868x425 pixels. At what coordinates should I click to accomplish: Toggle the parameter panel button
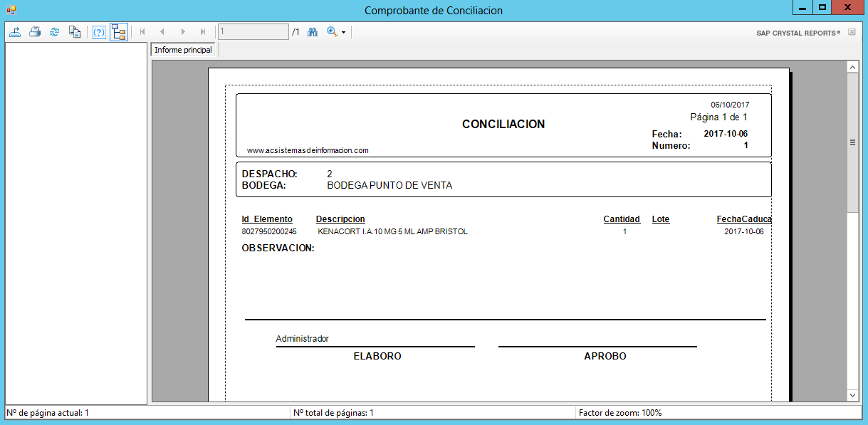pyautogui.click(x=99, y=32)
